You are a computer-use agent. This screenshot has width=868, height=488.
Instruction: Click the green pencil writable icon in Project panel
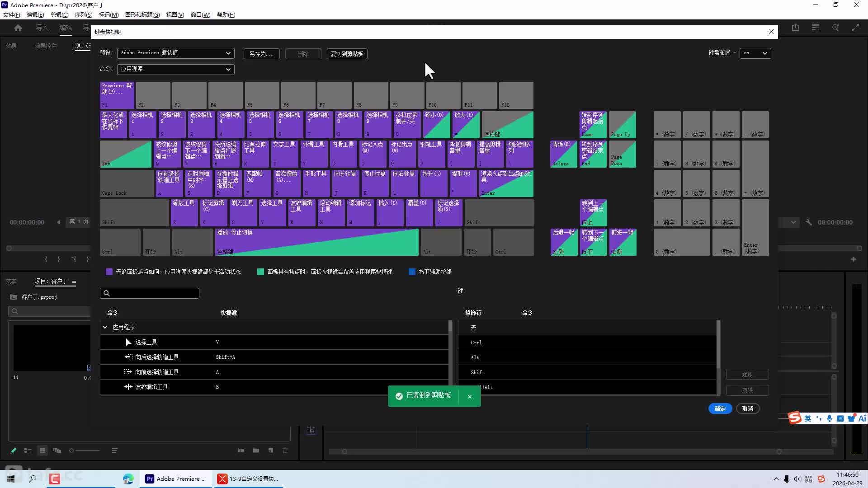[x=13, y=450]
